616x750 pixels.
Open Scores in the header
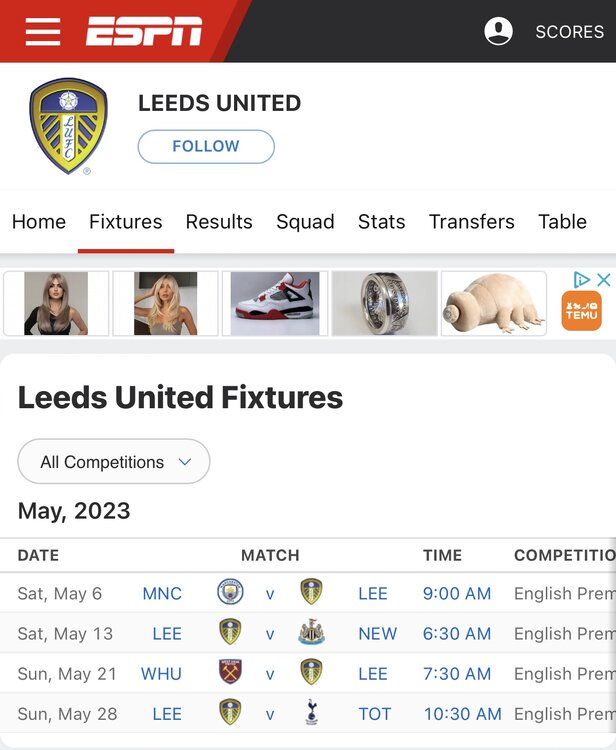click(x=569, y=32)
